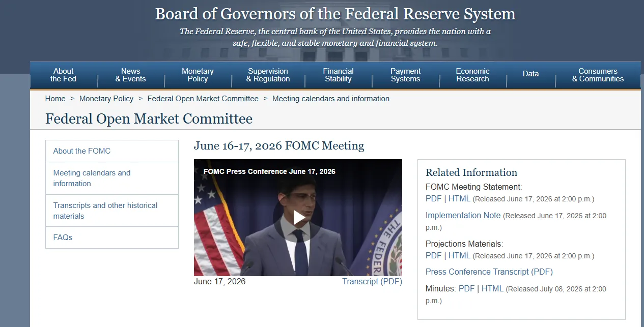
Task: Open the About the Fed menu
Action: (x=64, y=75)
